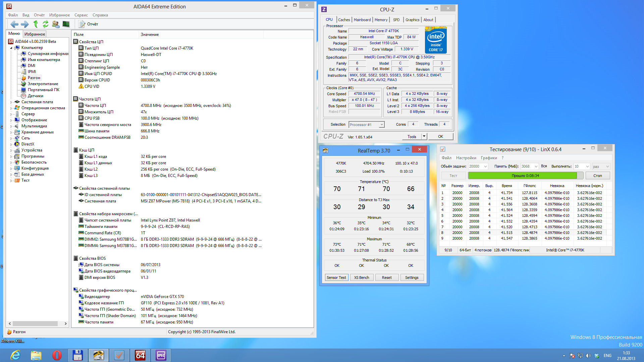Open the system stability monitor graph icon
644x362 pixels.
click(x=66, y=24)
